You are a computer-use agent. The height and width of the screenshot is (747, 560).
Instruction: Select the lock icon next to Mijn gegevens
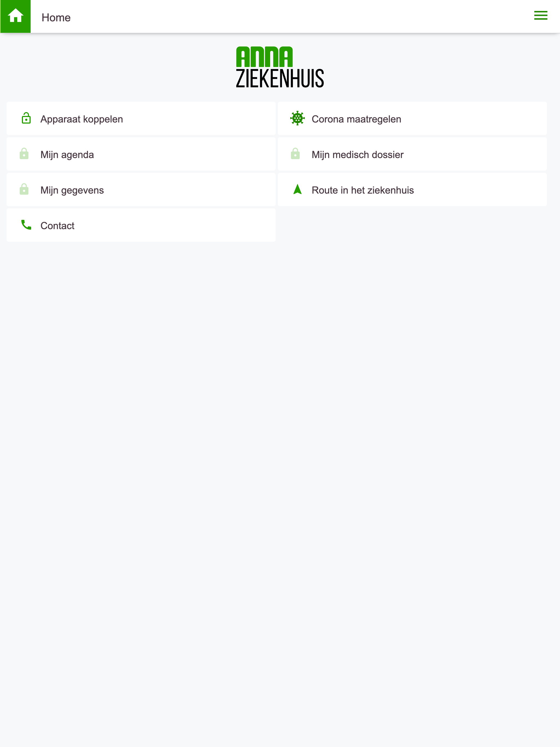[x=24, y=189]
